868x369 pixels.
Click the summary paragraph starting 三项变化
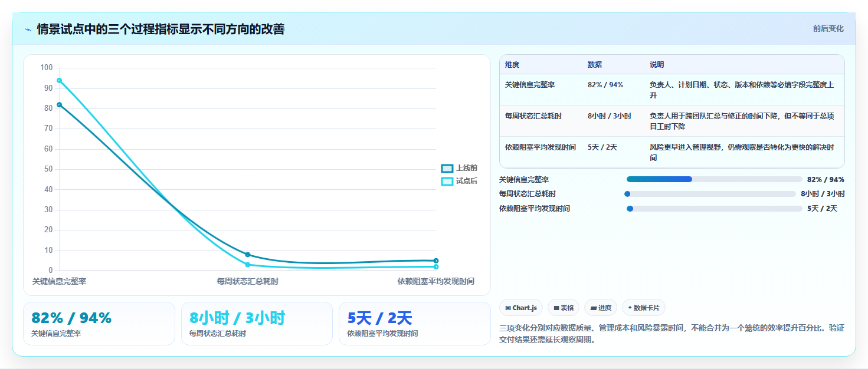672,334
